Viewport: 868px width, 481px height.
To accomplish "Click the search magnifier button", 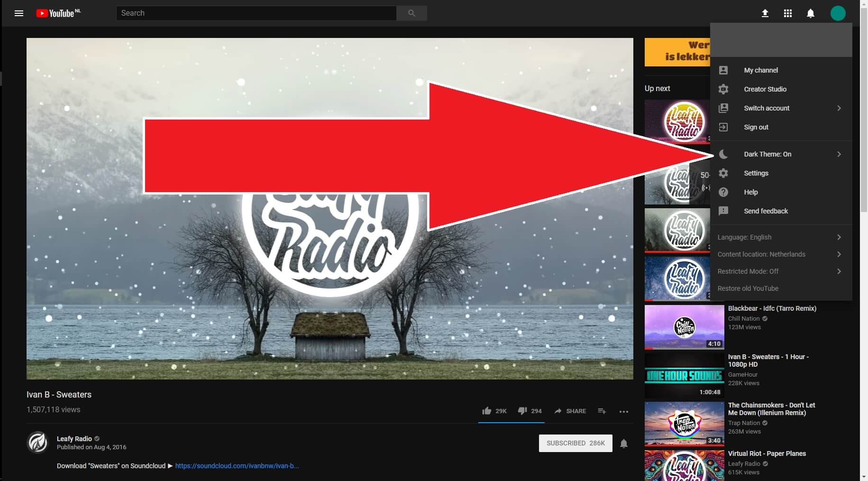I will [411, 13].
